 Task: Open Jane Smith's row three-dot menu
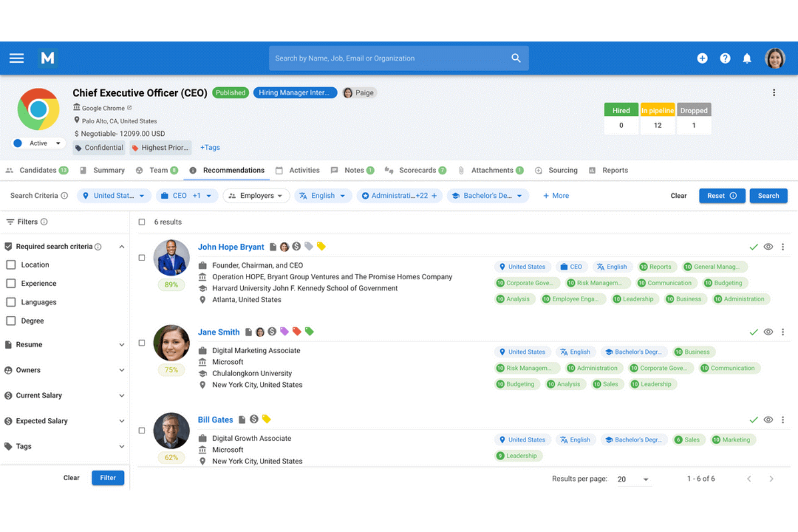click(x=783, y=332)
